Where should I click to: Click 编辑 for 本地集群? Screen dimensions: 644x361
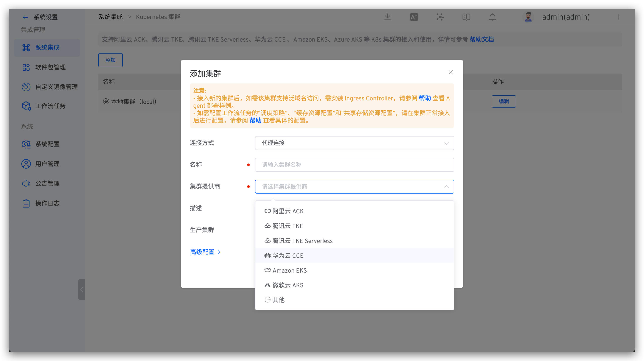pos(503,101)
